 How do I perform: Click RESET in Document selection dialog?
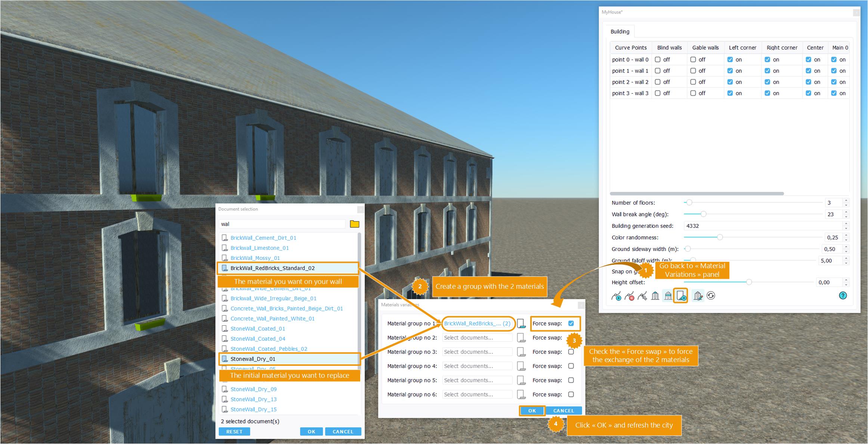[234, 431]
